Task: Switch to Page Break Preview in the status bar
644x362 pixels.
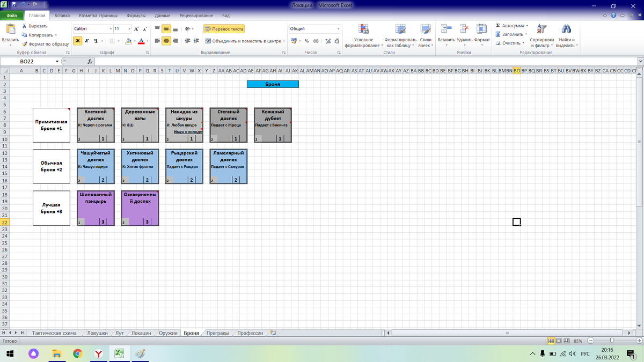Action: [x=567, y=341]
